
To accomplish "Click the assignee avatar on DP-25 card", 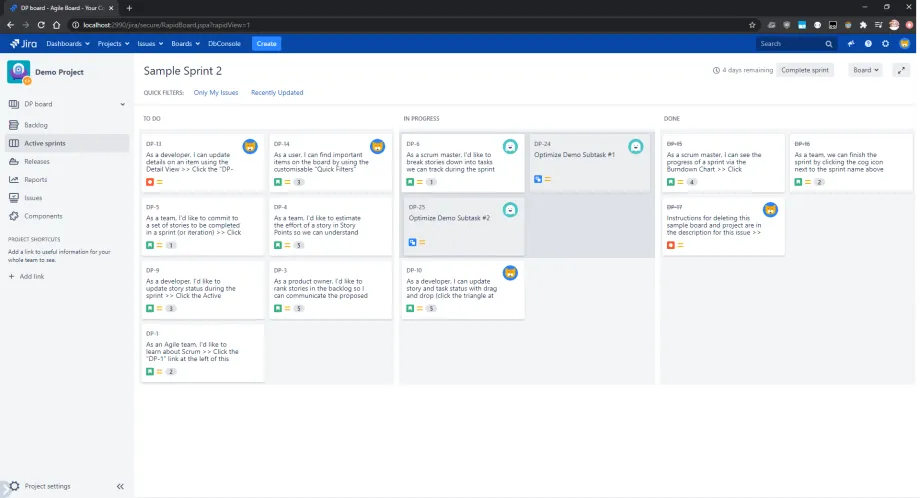I will pyautogui.click(x=510, y=209).
